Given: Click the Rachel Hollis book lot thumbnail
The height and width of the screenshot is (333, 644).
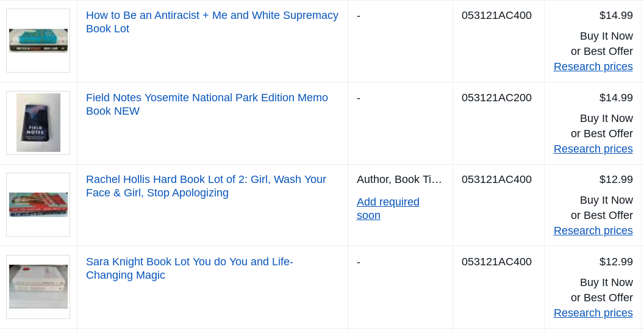Looking at the screenshot, I should (x=38, y=204).
